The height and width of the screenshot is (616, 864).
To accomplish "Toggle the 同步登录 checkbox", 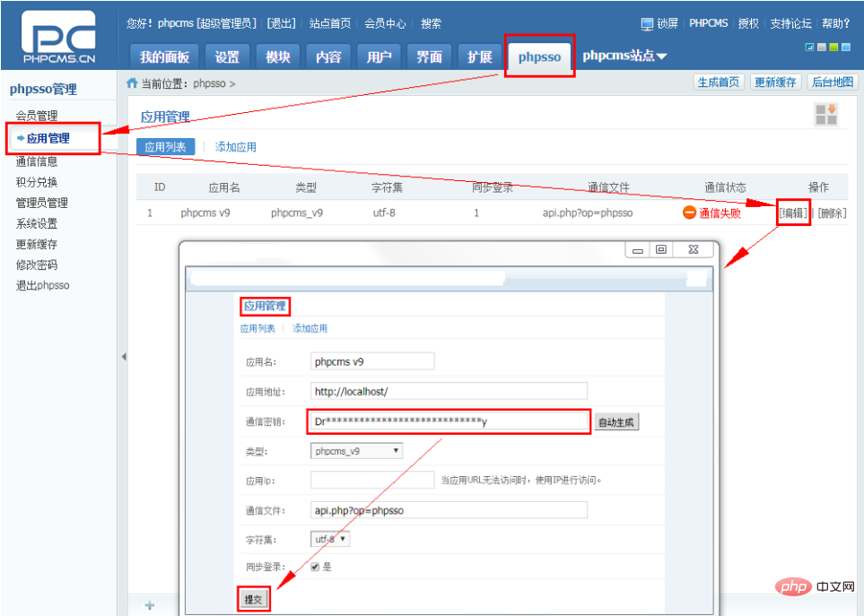I will tap(315, 567).
